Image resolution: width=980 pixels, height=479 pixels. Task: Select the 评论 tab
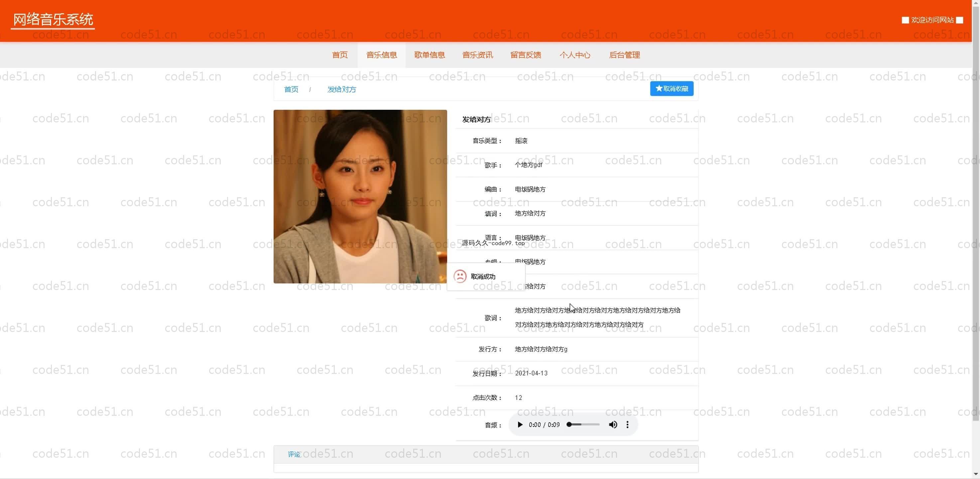294,454
